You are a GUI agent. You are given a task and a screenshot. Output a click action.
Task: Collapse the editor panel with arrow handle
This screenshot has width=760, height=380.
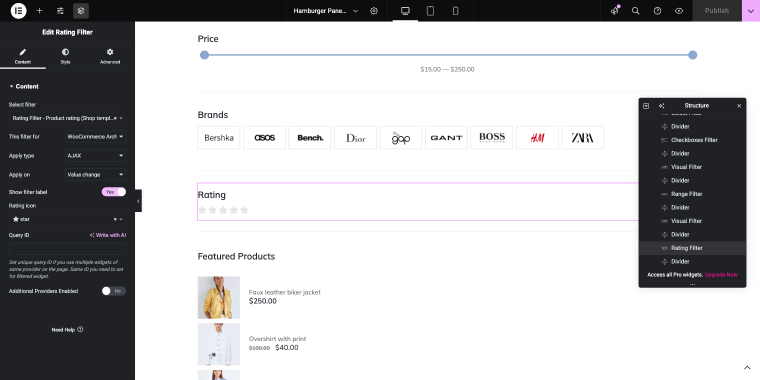(138, 201)
